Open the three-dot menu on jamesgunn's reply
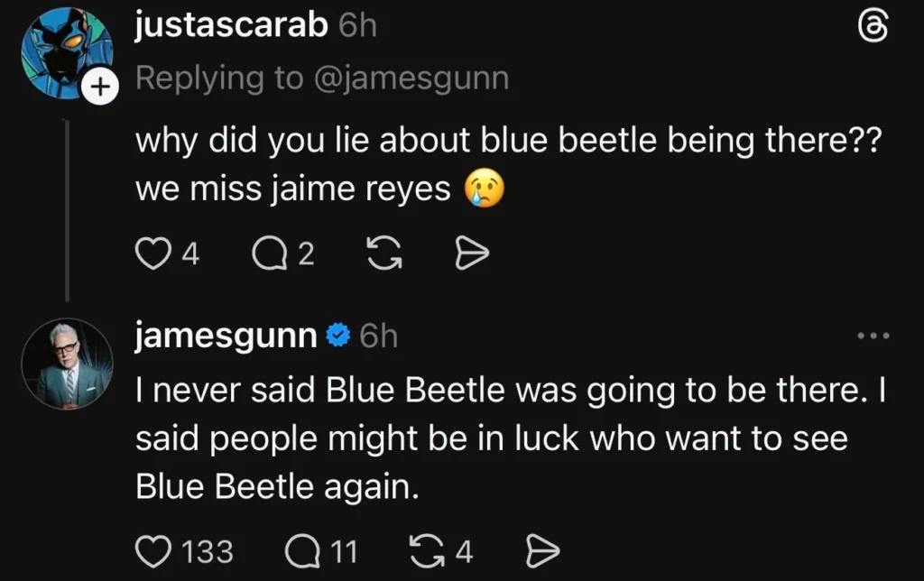This screenshot has width=924, height=581. click(x=873, y=336)
